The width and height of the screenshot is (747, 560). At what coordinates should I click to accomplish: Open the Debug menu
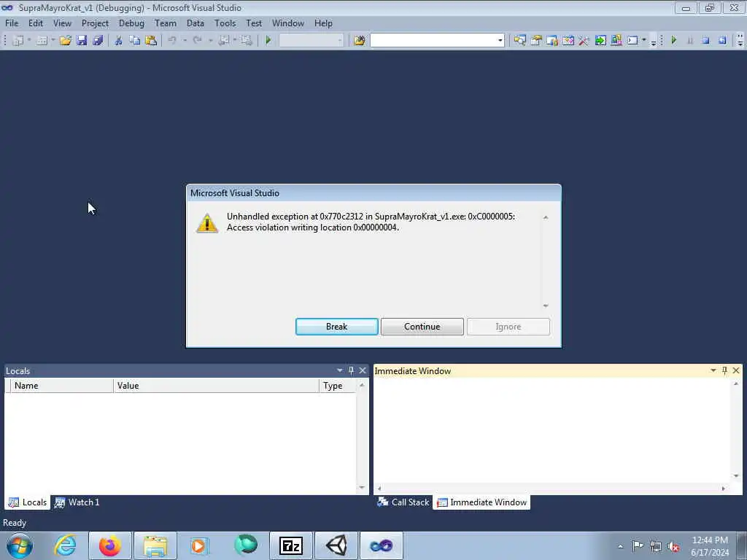[131, 23]
